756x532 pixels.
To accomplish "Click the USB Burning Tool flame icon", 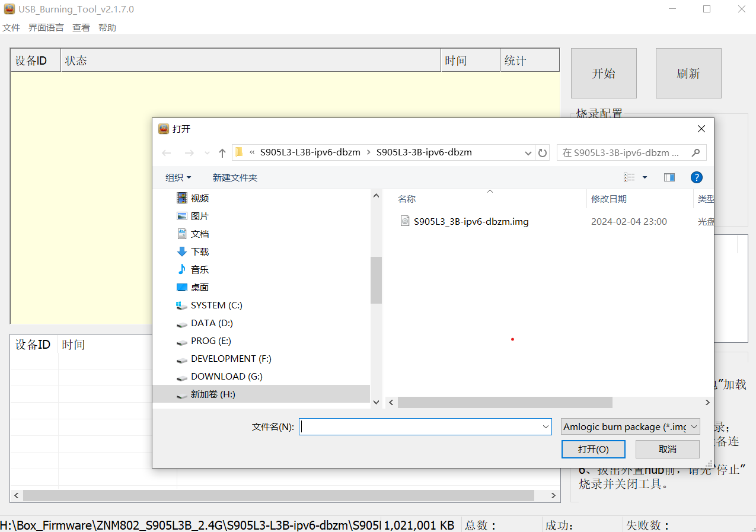I will click(8, 9).
